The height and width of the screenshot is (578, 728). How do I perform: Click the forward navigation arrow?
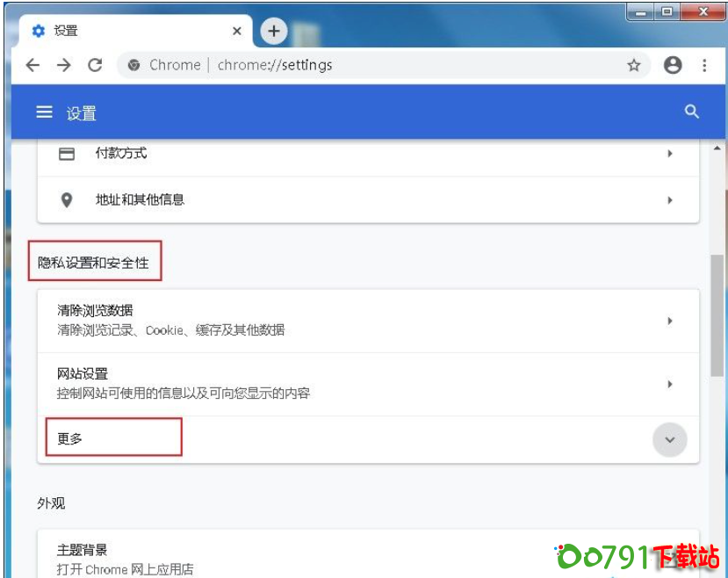[63, 65]
